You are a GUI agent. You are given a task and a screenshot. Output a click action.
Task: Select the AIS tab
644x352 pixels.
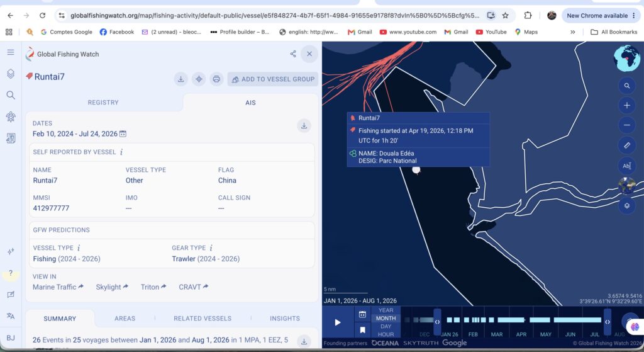(250, 103)
